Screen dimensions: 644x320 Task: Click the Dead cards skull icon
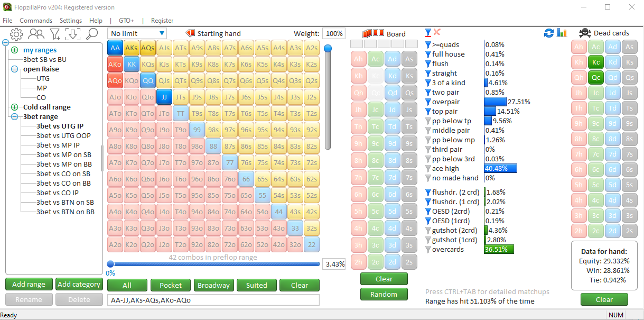coord(585,33)
